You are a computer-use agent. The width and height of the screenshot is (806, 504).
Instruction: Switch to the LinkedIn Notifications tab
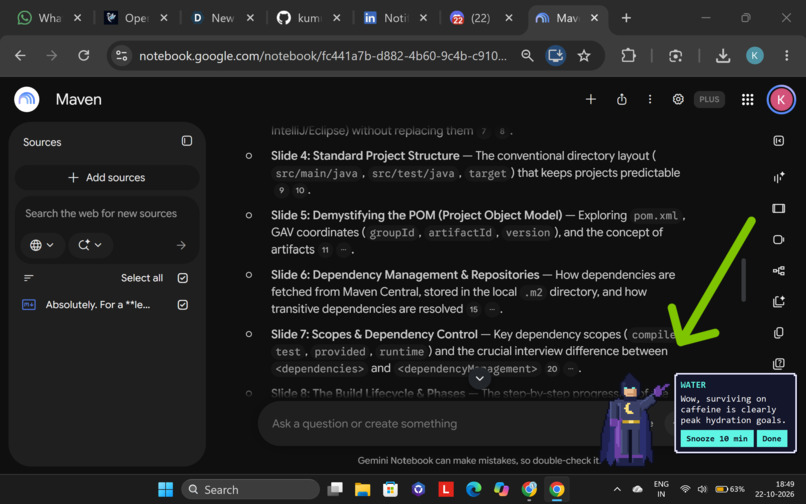pos(395,18)
